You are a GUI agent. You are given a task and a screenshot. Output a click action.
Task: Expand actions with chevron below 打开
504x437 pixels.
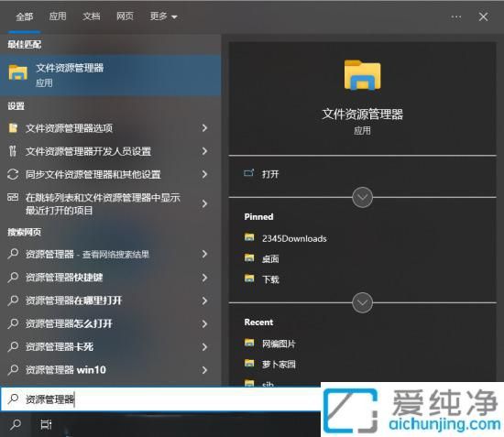click(x=362, y=197)
